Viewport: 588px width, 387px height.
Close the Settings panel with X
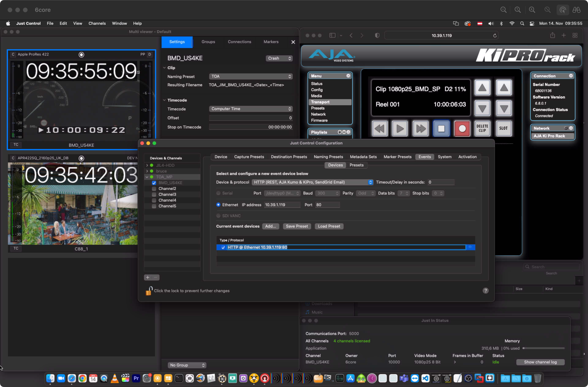[x=293, y=42]
